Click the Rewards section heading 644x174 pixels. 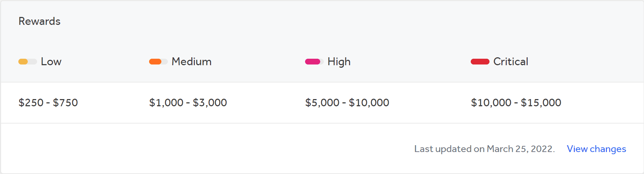(40, 21)
